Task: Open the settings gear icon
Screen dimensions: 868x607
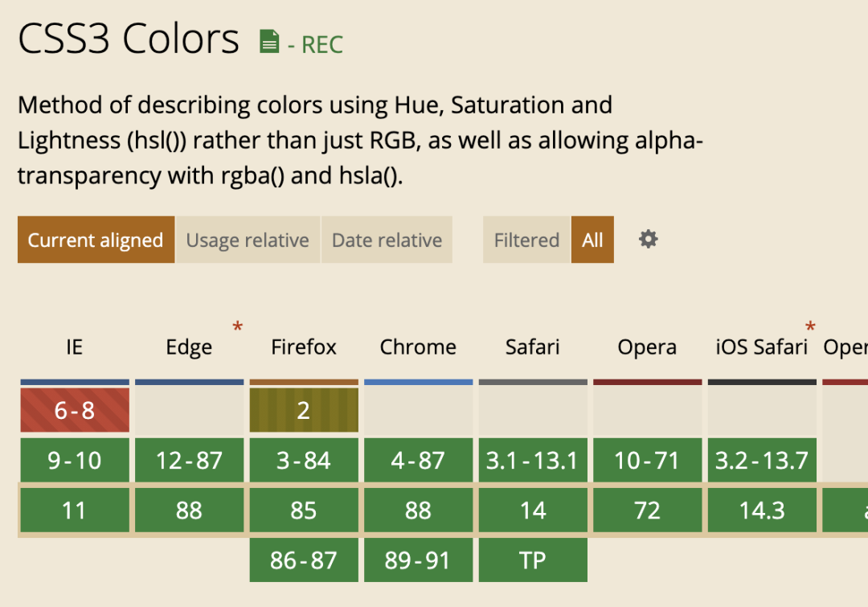Action: [x=648, y=240]
